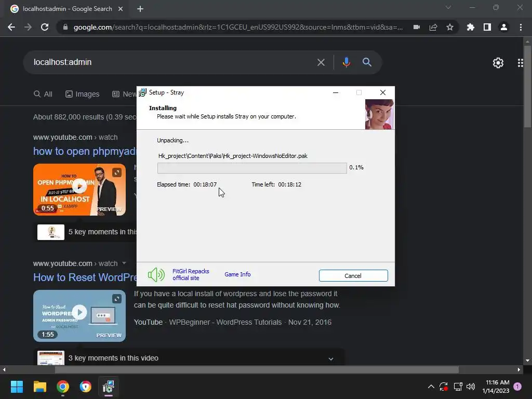Click the scroll down arrow on vertical scrollbar
532x399 pixels.
tap(527, 361)
